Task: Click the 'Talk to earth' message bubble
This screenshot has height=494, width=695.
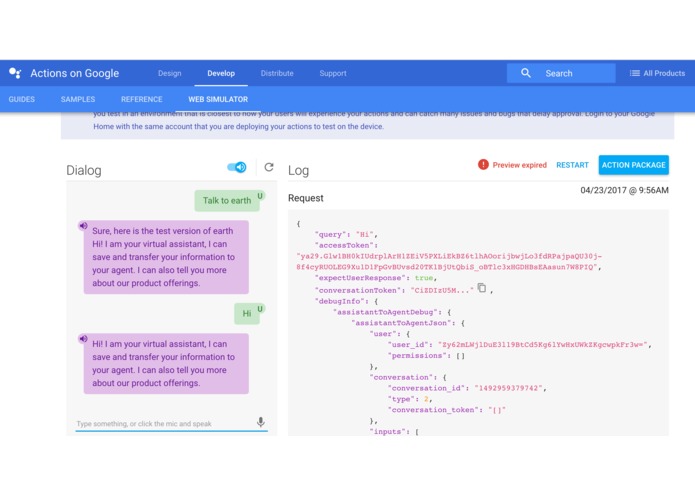Action: tap(227, 201)
